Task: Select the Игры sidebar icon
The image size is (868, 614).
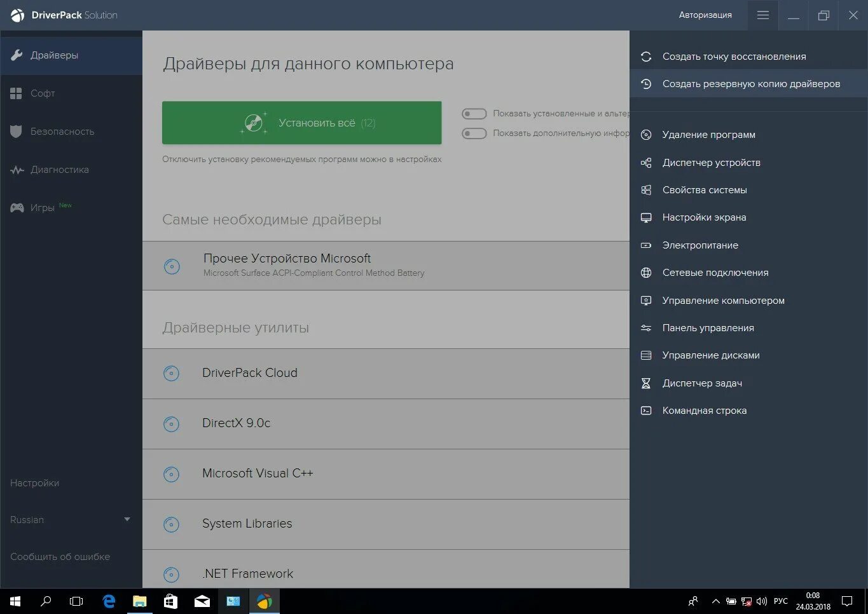Action: pos(16,207)
